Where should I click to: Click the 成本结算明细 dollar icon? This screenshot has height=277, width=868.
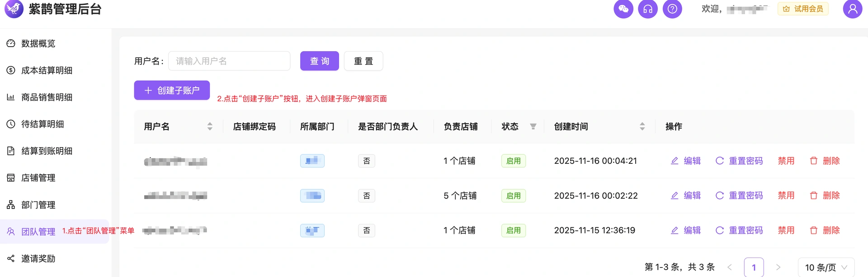[x=11, y=70]
